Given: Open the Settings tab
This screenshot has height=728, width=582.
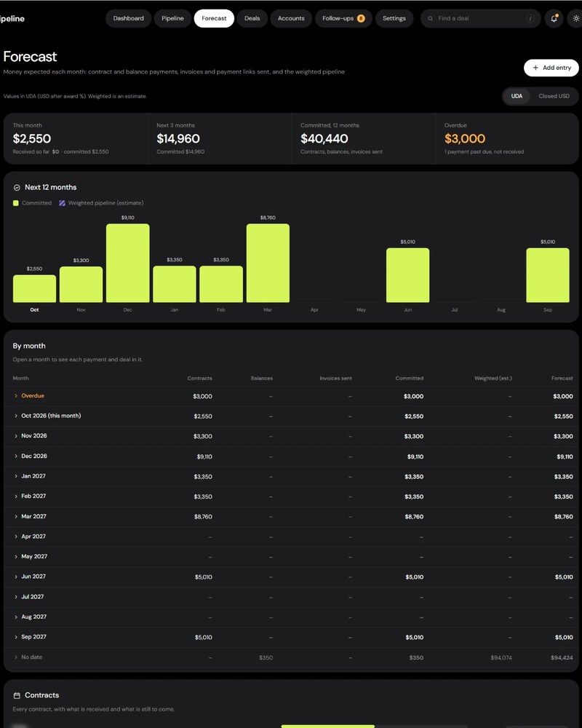Looking at the screenshot, I should point(394,19).
